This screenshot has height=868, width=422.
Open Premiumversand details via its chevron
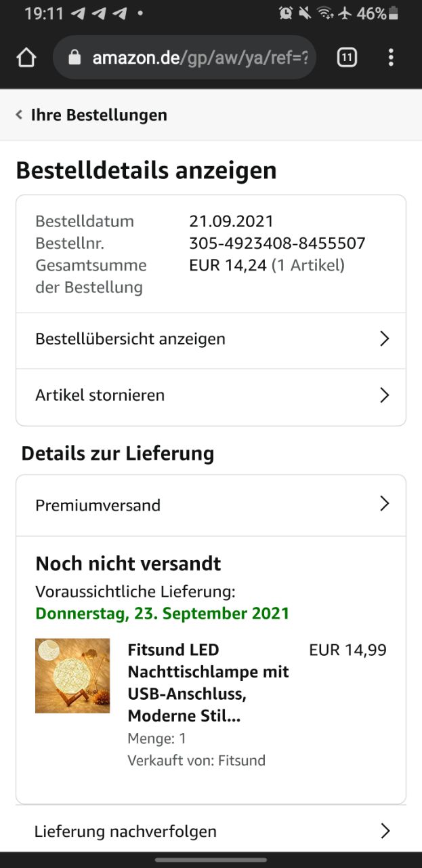[384, 503]
